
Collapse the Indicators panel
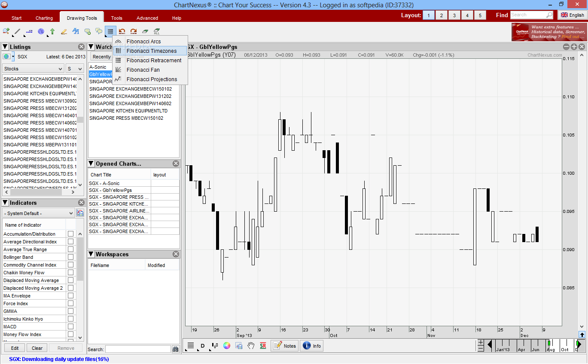pos(5,203)
